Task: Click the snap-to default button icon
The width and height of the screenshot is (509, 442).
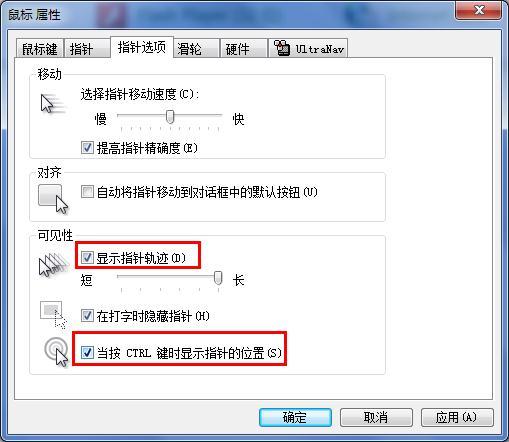Action: pos(53,199)
